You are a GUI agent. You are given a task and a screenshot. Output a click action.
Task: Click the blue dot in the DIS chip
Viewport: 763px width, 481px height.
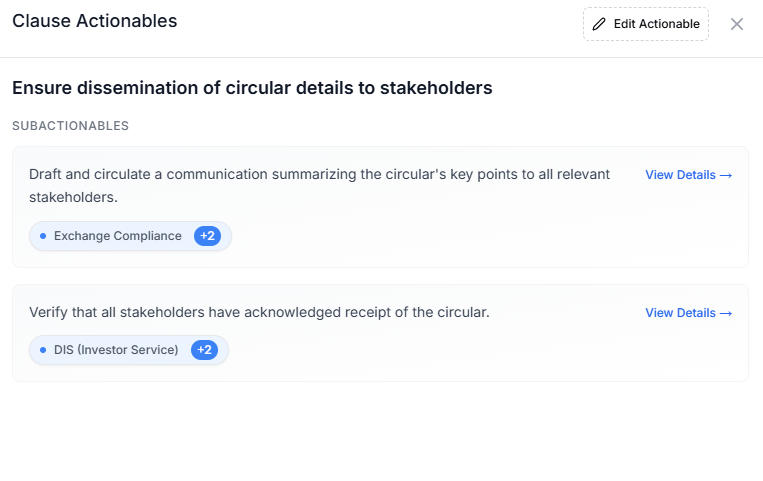(x=43, y=350)
